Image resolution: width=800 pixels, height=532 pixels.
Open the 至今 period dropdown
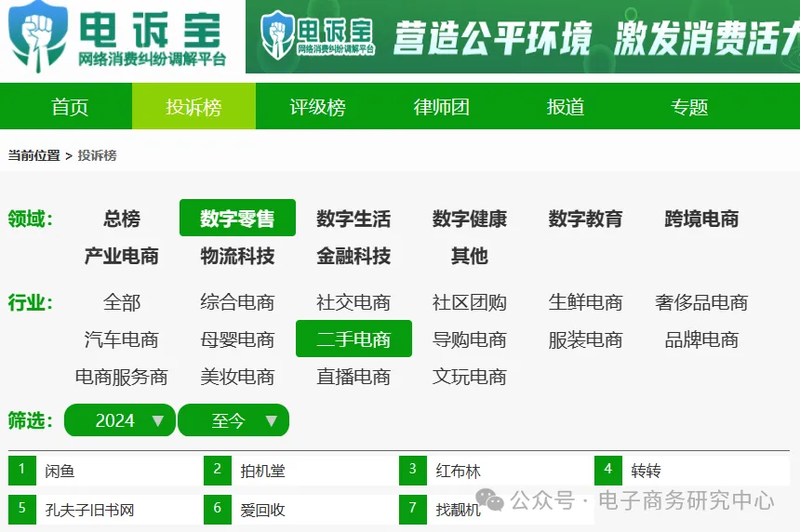click(x=233, y=420)
